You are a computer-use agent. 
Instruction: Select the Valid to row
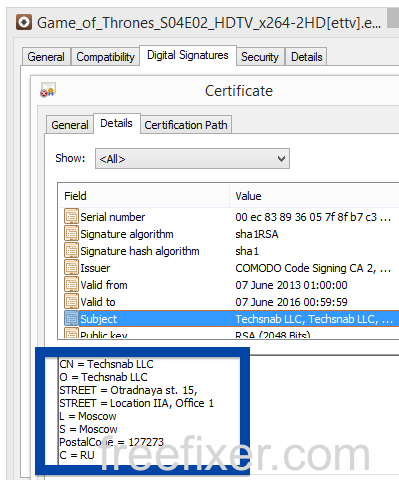pos(229,302)
